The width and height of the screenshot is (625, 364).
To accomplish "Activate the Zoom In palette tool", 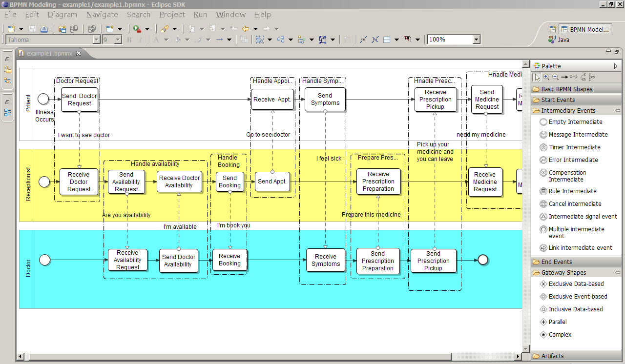I will coord(546,77).
